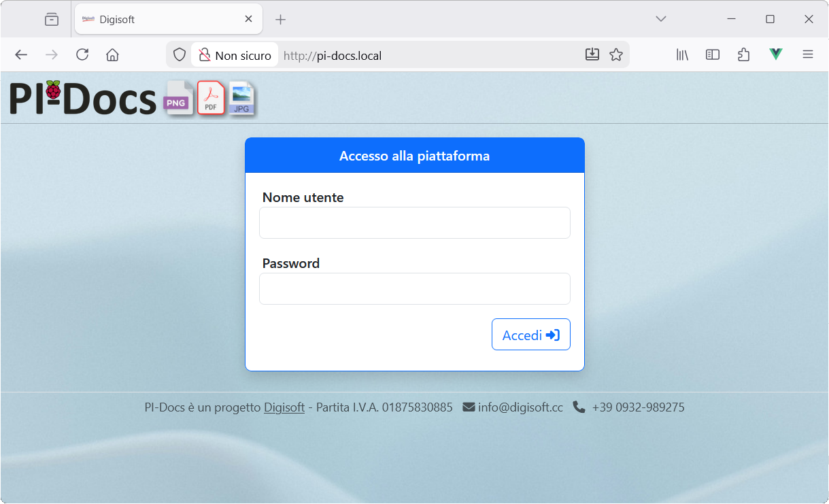Go back with browser back arrow
Image resolution: width=829 pixels, height=504 pixels.
click(x=21, y=55)
